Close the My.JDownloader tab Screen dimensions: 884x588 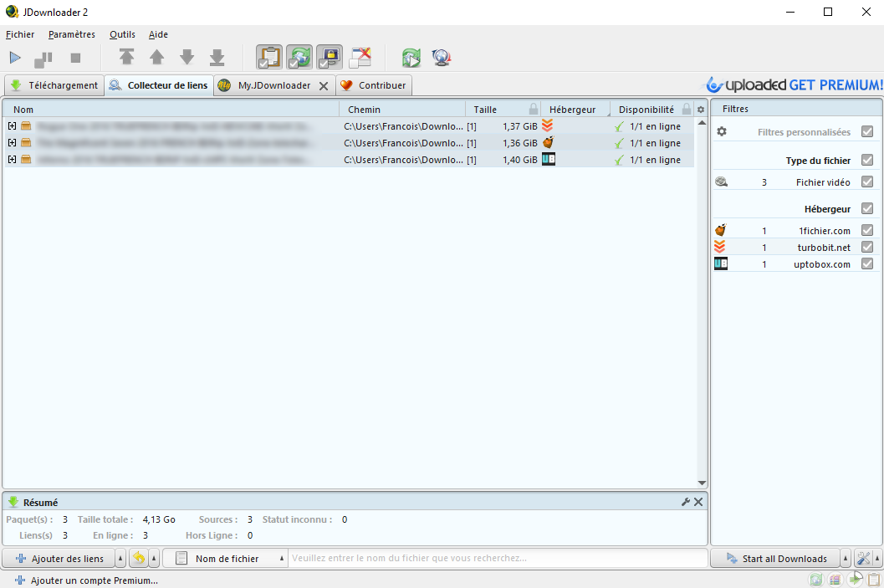tap(324, 85)
